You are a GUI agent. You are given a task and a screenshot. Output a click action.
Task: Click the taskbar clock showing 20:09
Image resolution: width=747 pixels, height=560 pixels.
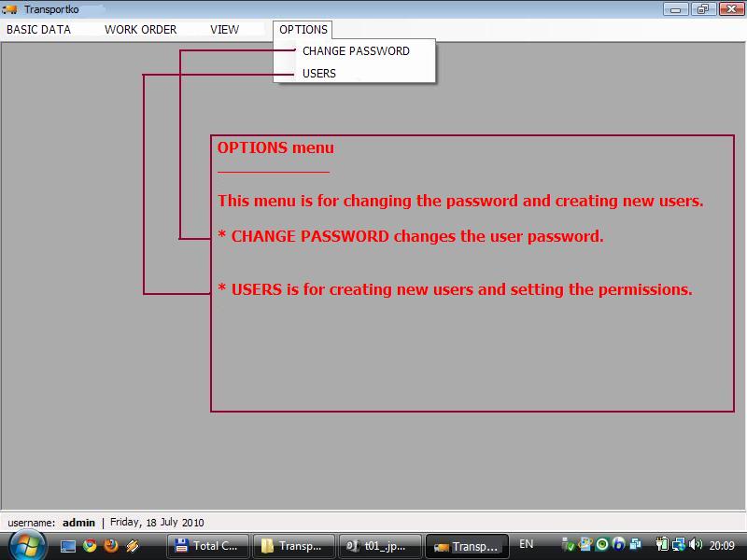pyautogui.click(x=722, y=545)
